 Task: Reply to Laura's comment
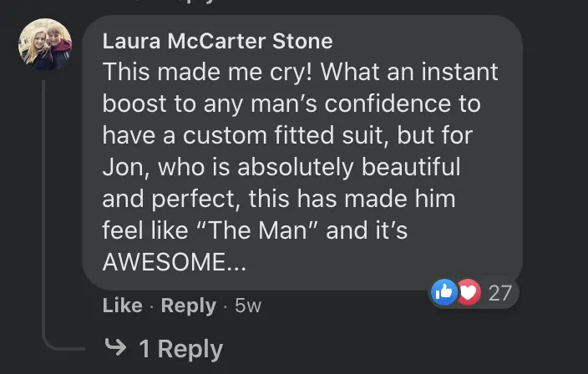coord(188,306)
